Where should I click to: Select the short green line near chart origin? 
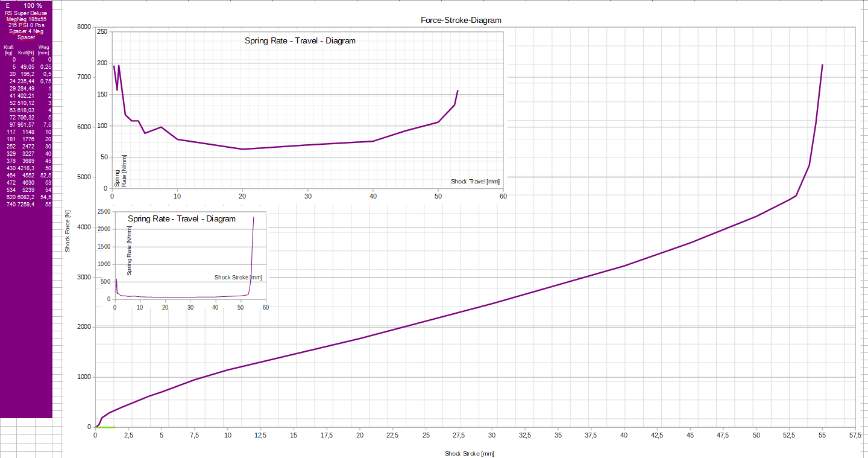tap(105, 427)
